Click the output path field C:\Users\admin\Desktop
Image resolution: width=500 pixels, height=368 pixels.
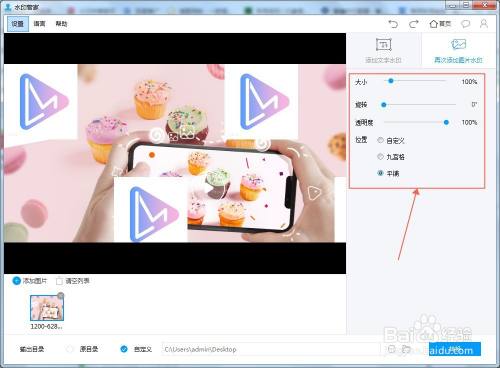point(271,349)
